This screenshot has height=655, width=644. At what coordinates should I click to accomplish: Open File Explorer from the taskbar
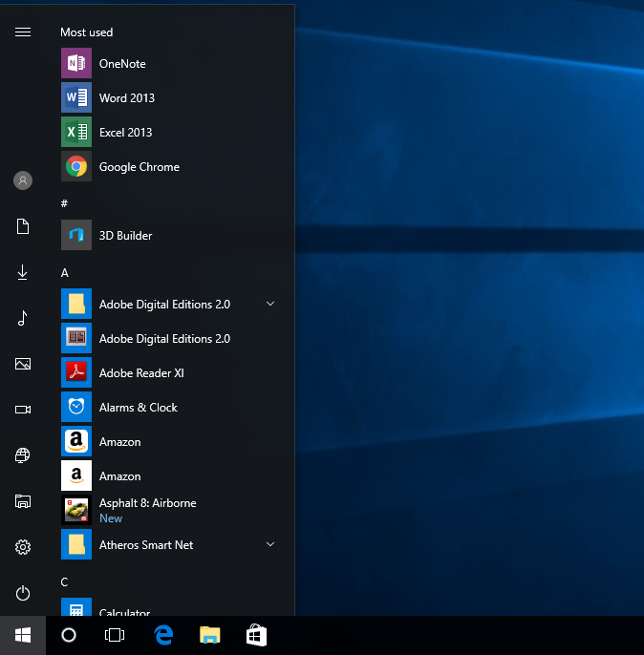210,635
